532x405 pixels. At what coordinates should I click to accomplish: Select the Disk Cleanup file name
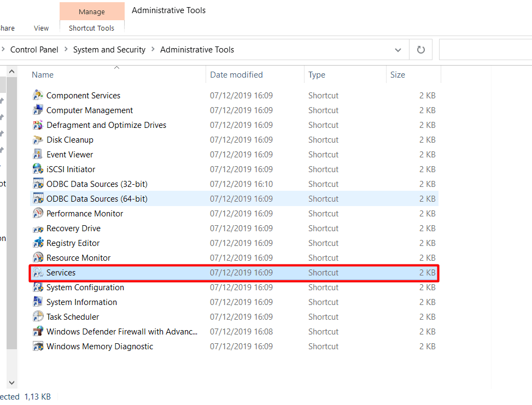coord(70,140)
